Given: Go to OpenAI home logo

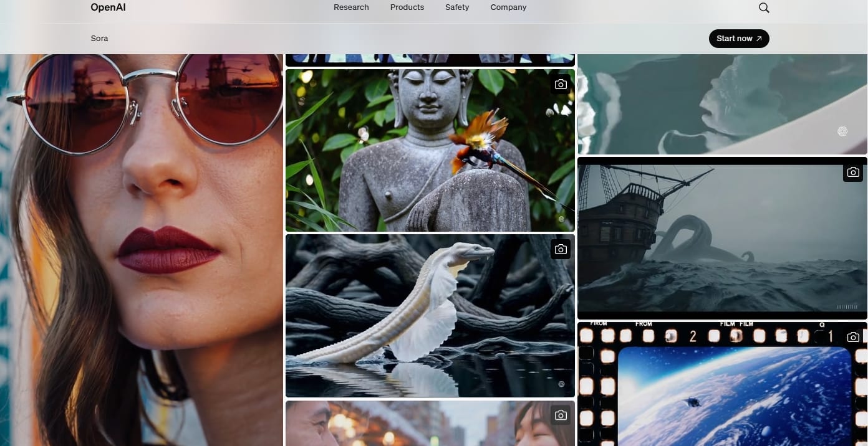Looking at the screenshot, I should click(108, 7).
